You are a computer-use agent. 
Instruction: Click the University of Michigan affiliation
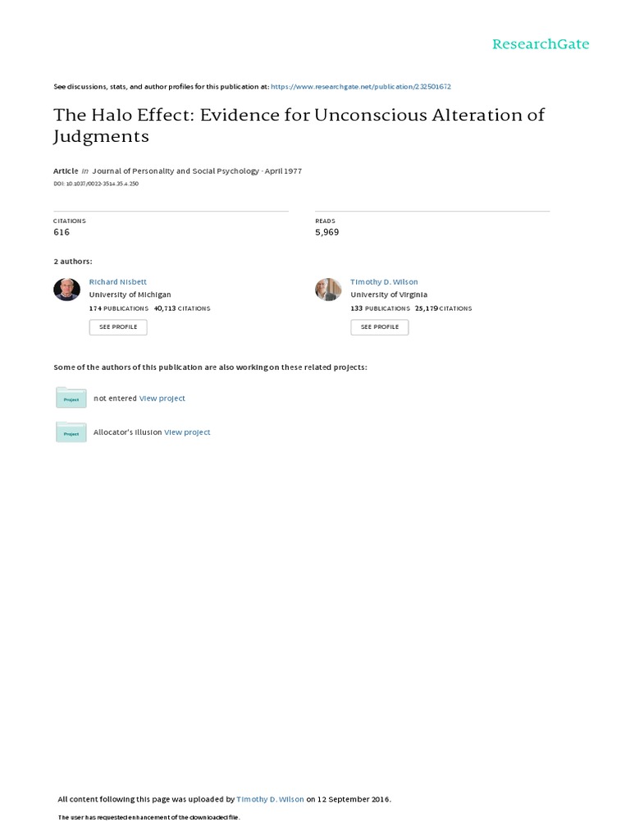pos(130,294)
